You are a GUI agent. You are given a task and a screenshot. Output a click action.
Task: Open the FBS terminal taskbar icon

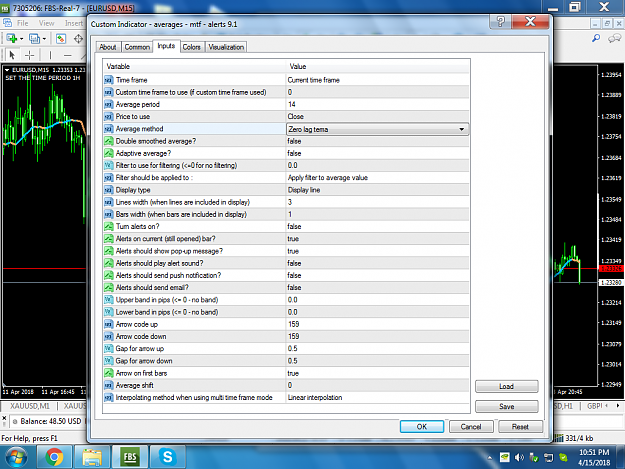pos(130,457)
